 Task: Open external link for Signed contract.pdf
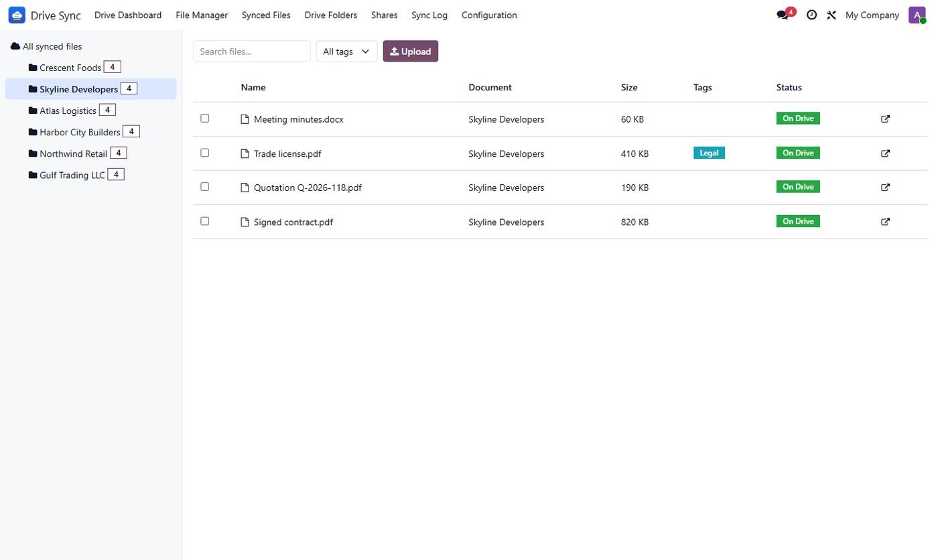point(885,222)
